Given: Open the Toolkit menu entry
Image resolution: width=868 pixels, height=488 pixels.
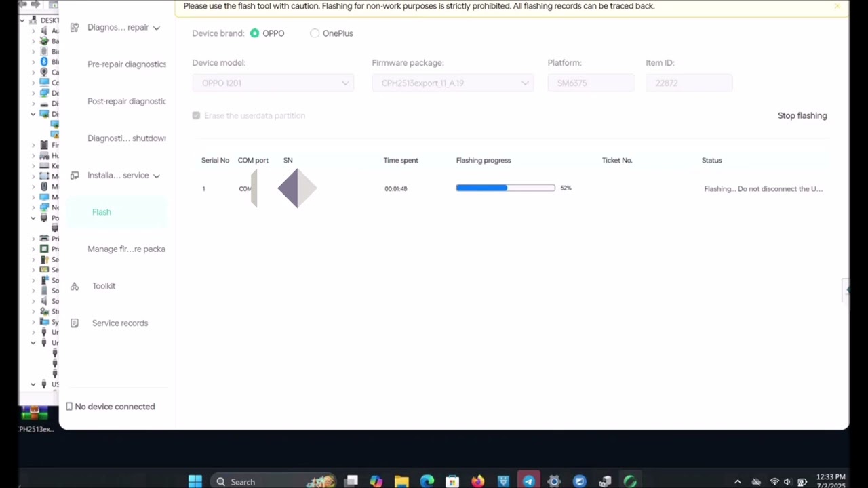Looking at the screenshot, I should (x=104, y=286).
